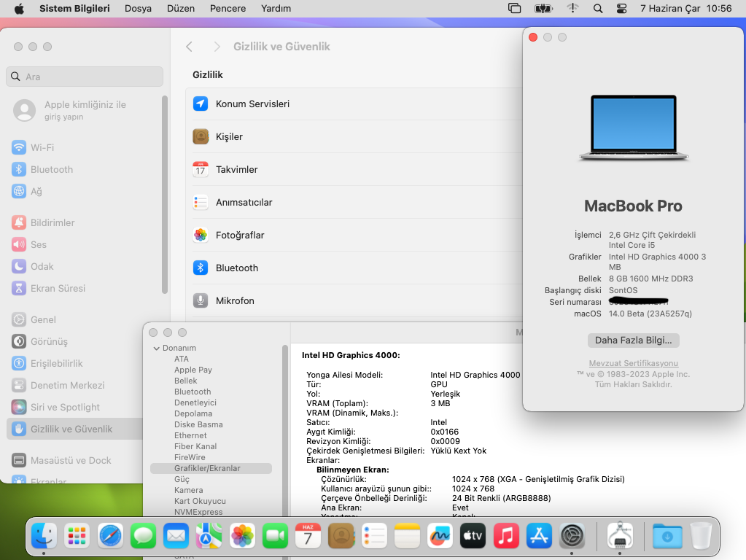The width and height of the screenshot is (746, 560).
Task: Open Apple Music in Dock
Action: 505,537
